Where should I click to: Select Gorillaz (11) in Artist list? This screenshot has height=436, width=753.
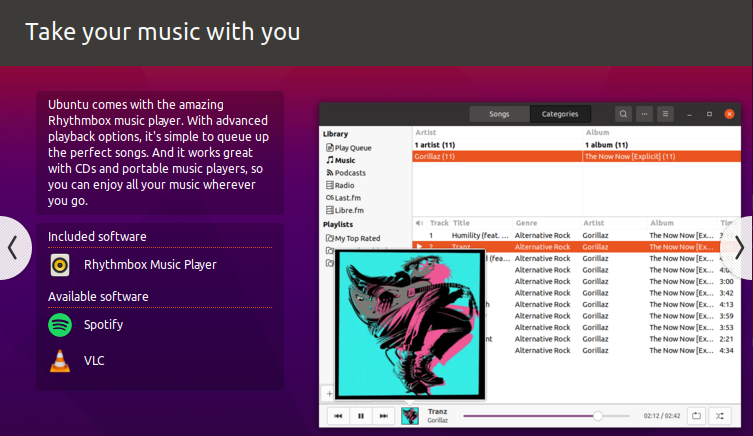435,156
